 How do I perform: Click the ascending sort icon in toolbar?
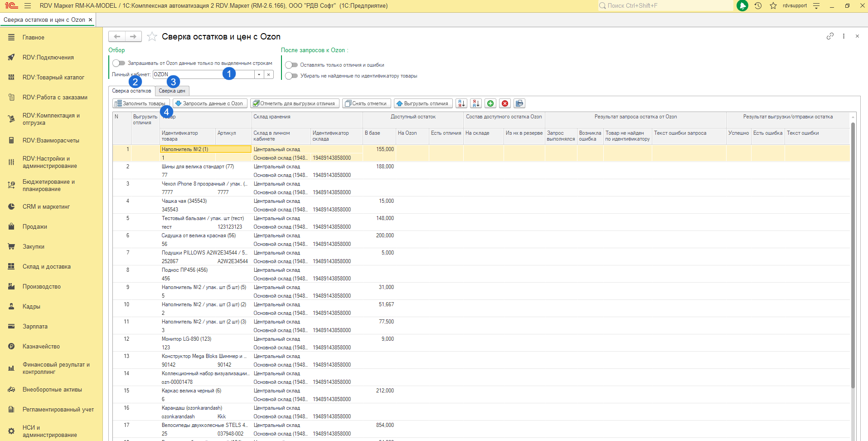pyautogui.click(x=461, y=103)
